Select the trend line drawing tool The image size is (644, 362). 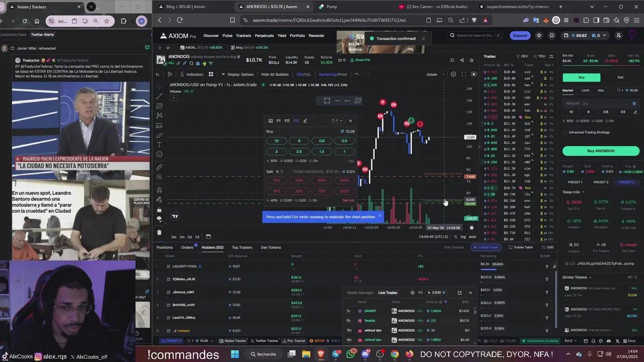point(159,96)
